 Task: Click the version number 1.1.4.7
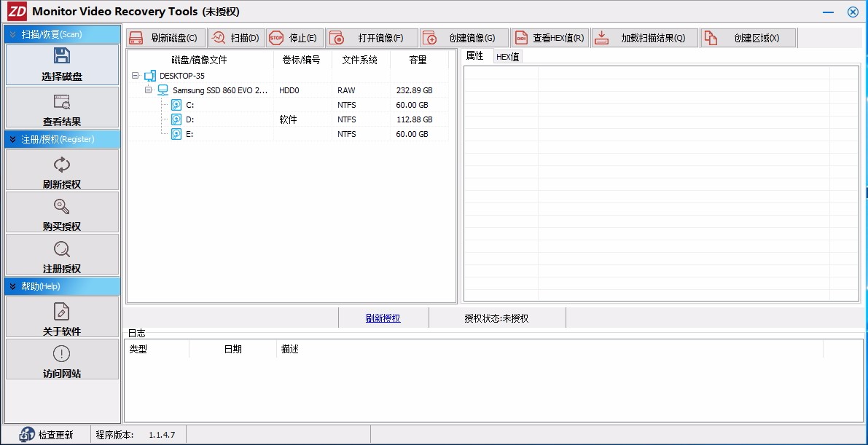click(163, 435)
